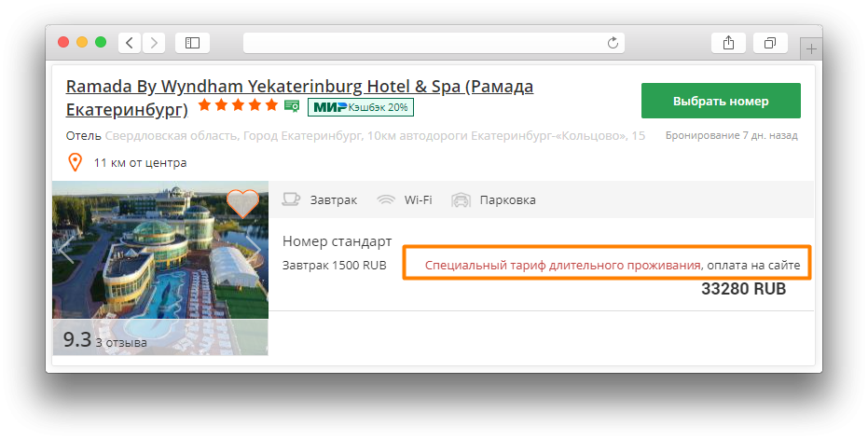Open the hotel pool photo thumbnail
Screen dimensions: 868x439
tap(160, 268)
